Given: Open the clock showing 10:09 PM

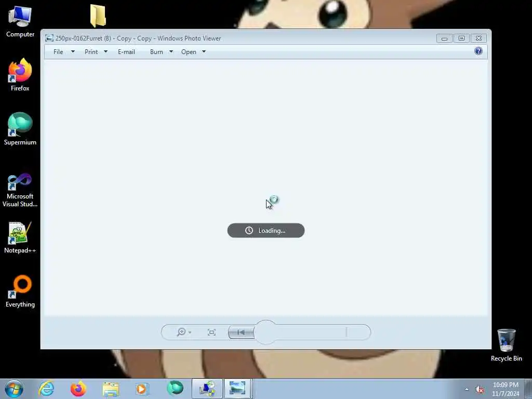Looking at the screenshot, I should click(506, 389).
